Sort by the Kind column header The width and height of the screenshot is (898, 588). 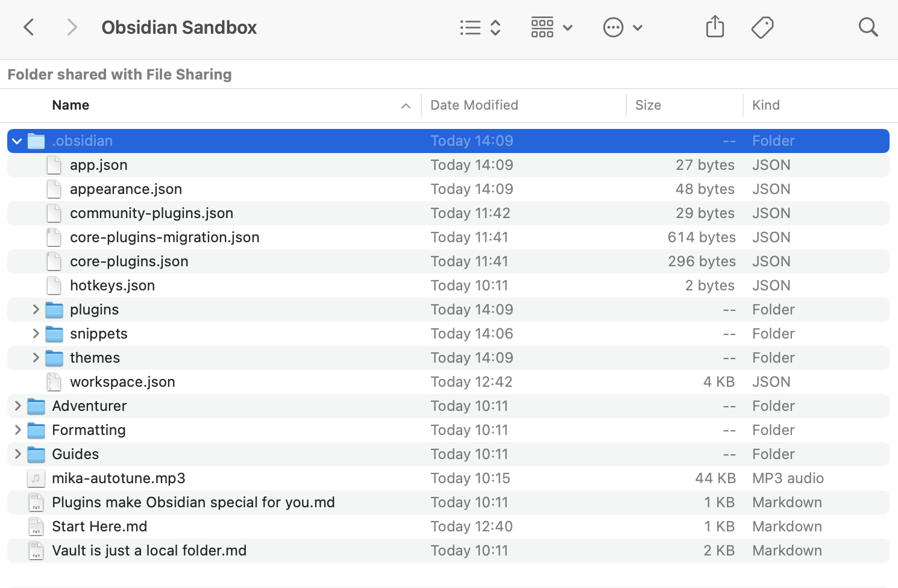click(766, 105)
